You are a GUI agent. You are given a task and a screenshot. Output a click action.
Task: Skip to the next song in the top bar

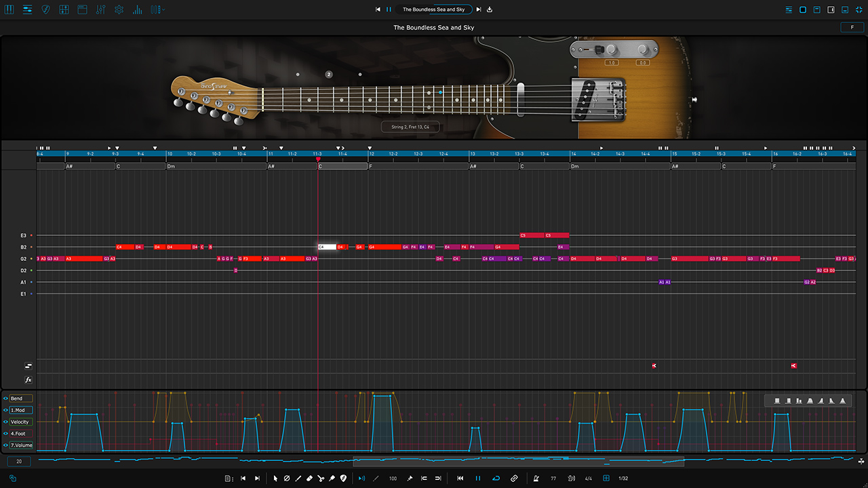(x=479, y=9)
